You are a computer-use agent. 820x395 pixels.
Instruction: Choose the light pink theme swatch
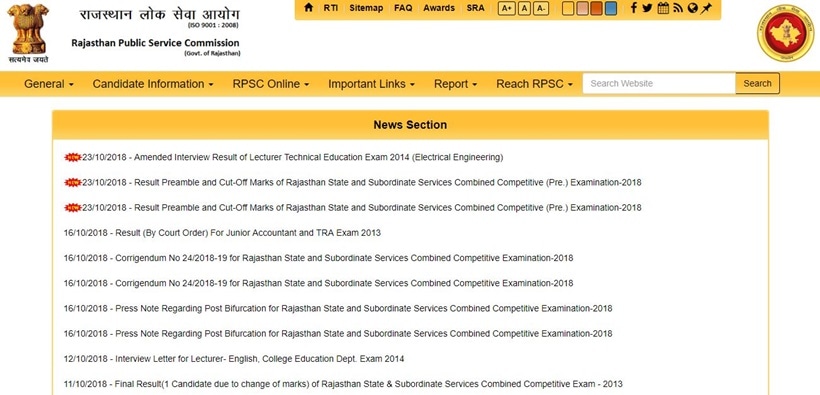click(x=582, y=8)
